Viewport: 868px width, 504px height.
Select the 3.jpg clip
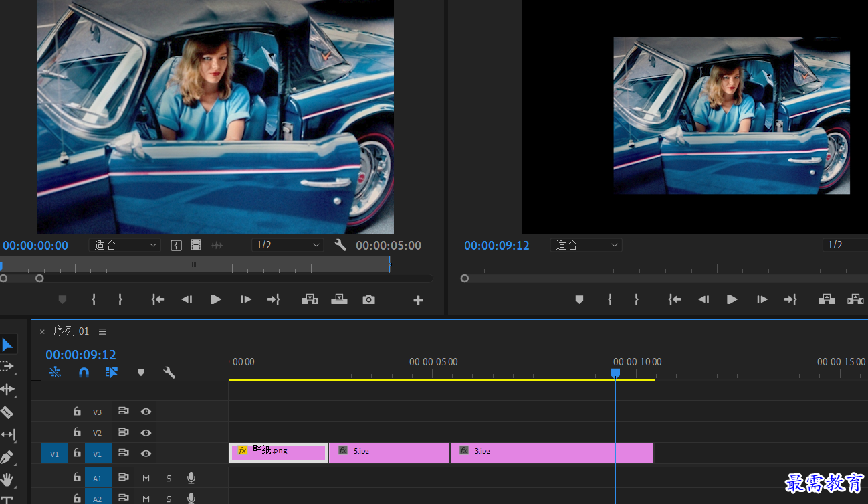[552, 453]
